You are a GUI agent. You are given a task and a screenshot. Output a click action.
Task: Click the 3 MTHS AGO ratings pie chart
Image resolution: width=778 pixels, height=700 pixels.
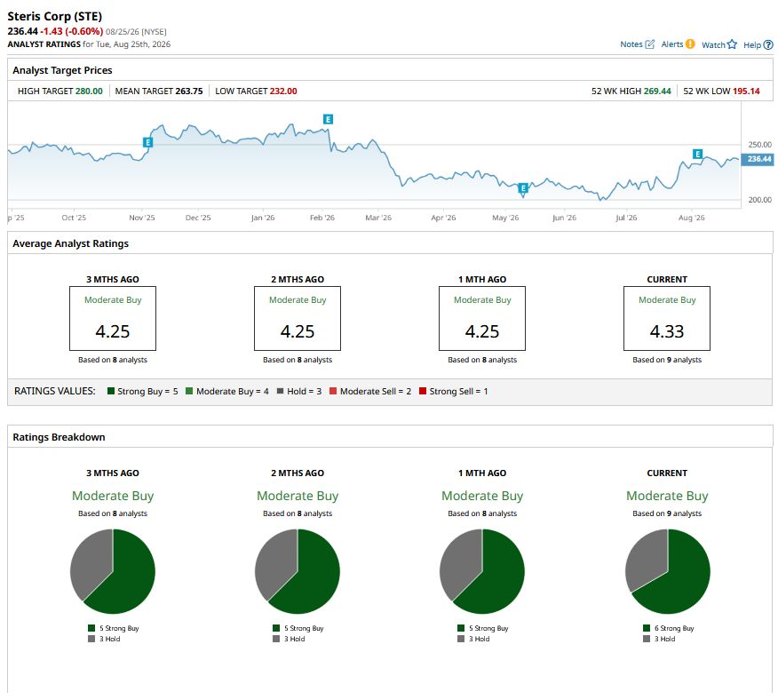(113, 571)
